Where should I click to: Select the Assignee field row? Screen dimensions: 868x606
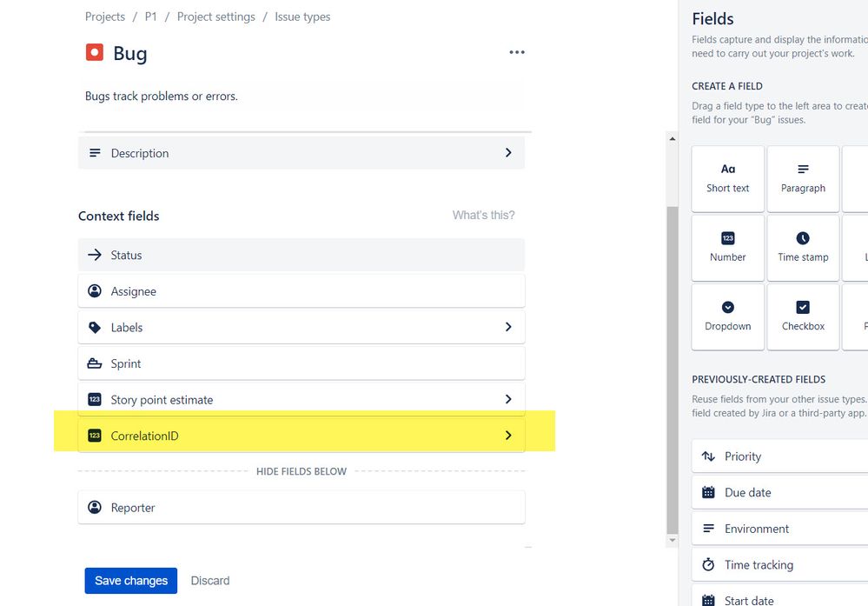pyautogui.click(x=301, y=290)
